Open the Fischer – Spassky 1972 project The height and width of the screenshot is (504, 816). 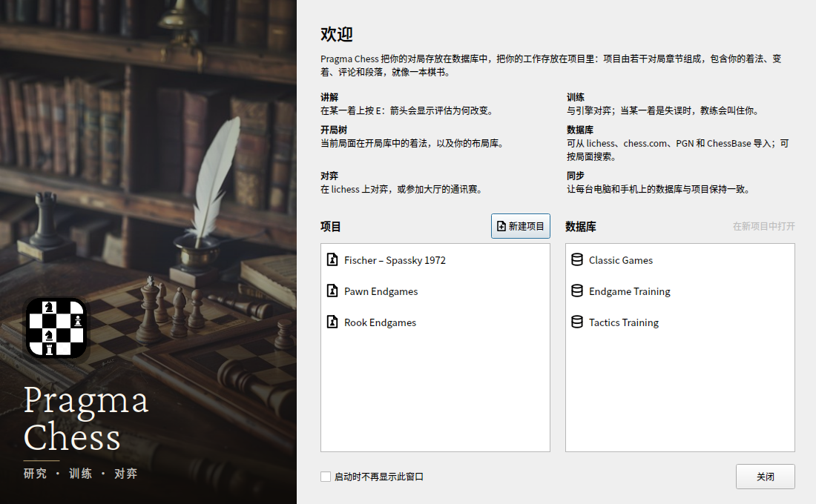(x=435, y=260)
